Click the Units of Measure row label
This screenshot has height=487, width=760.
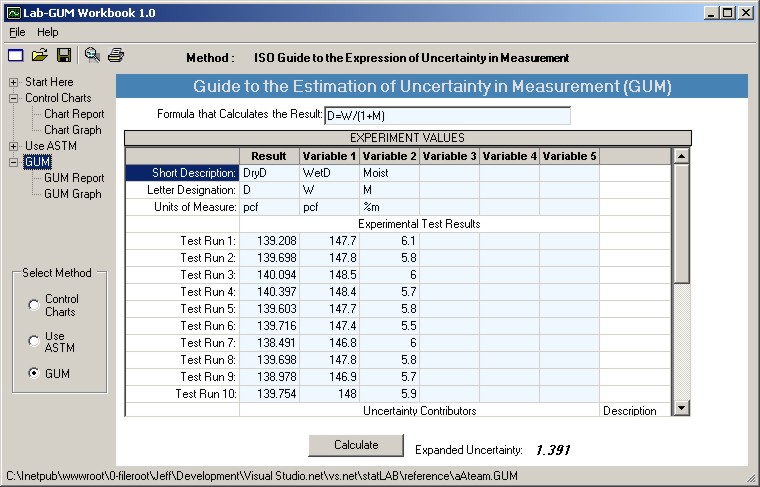coord(182,207)
